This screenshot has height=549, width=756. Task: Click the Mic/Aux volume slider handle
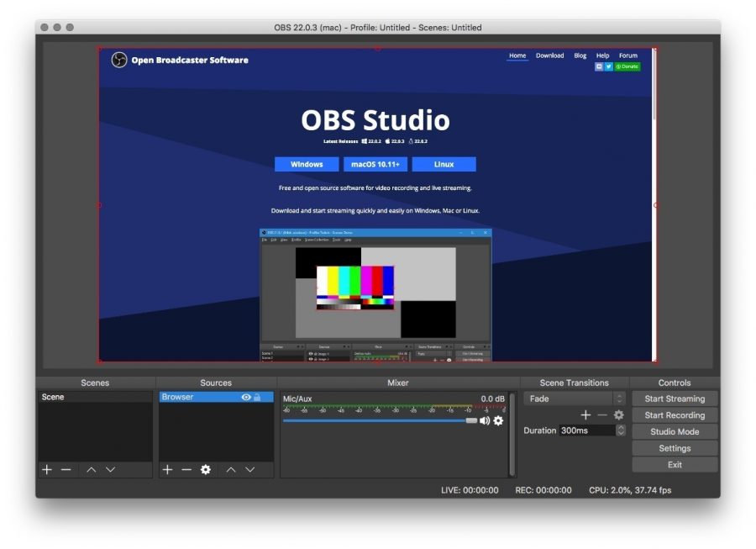tap(471, 420)
